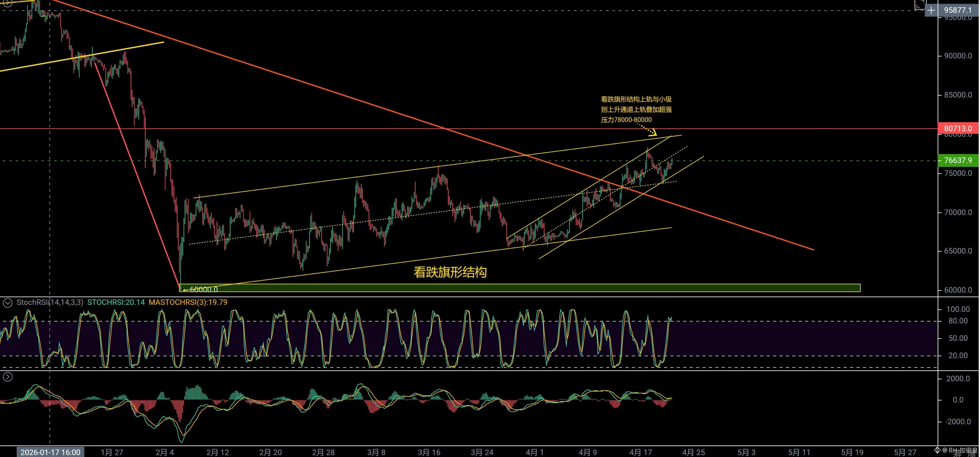Click the 2026-01-17 16:00 time label

click(50, 452)
